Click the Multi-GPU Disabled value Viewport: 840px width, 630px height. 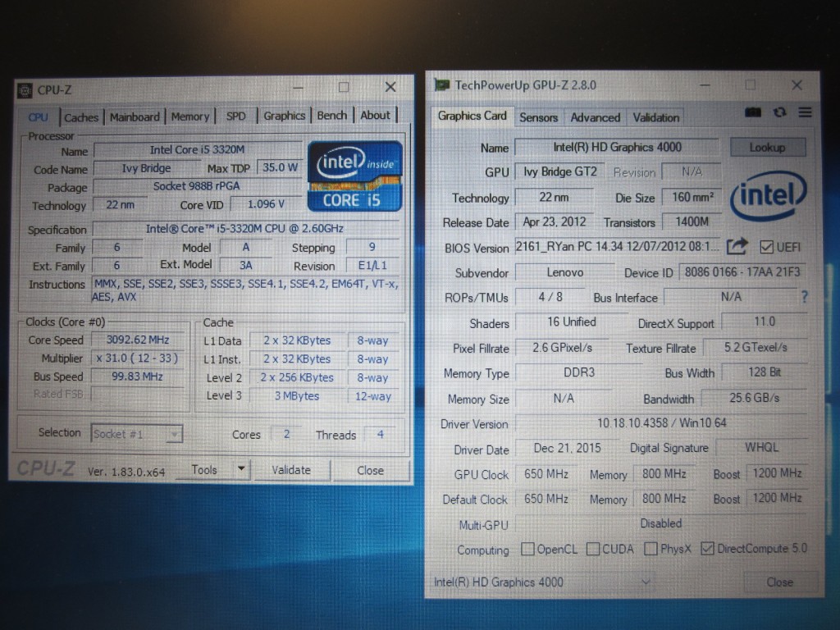(x=661, y=523)
